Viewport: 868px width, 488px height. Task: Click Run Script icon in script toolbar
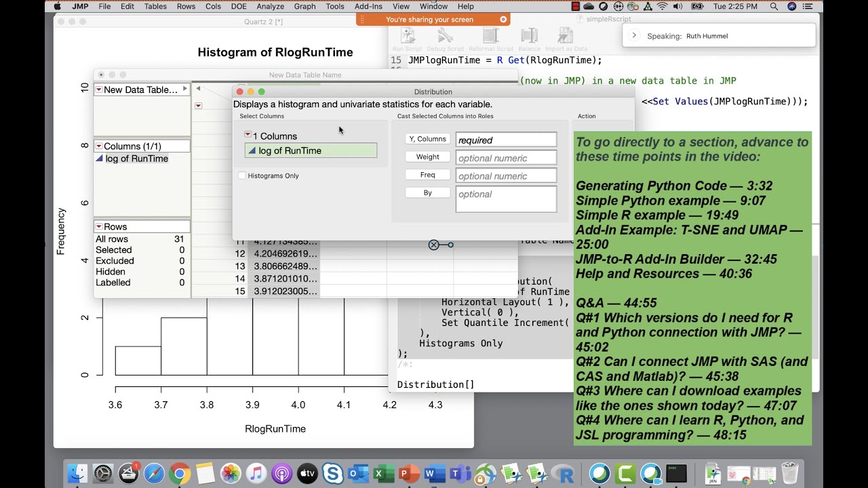[407, 35]
